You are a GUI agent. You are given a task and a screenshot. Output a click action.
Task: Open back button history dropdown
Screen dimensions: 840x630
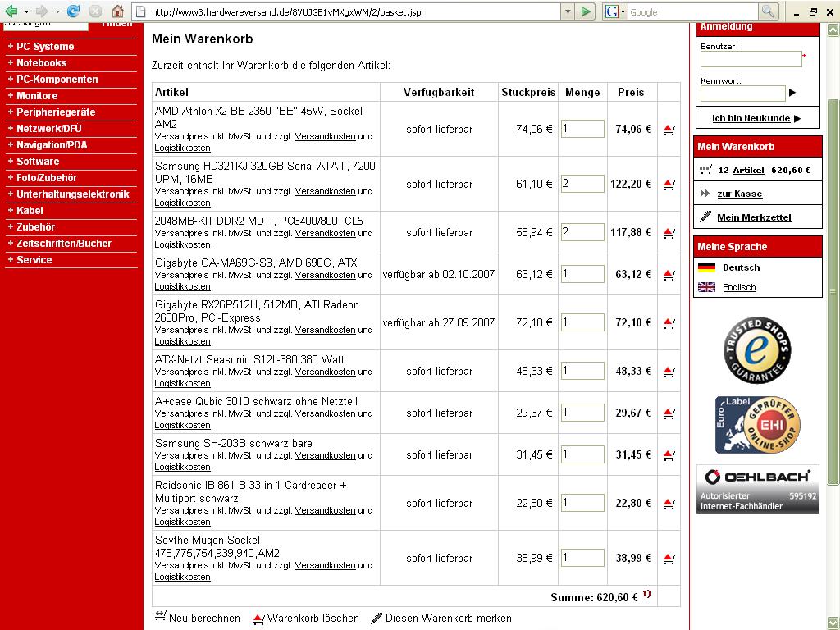26,11
